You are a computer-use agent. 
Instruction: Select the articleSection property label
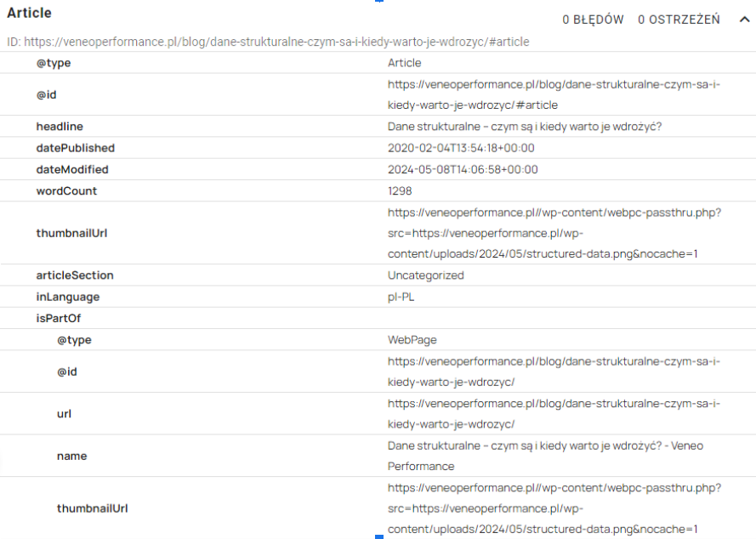click(75, 275)
